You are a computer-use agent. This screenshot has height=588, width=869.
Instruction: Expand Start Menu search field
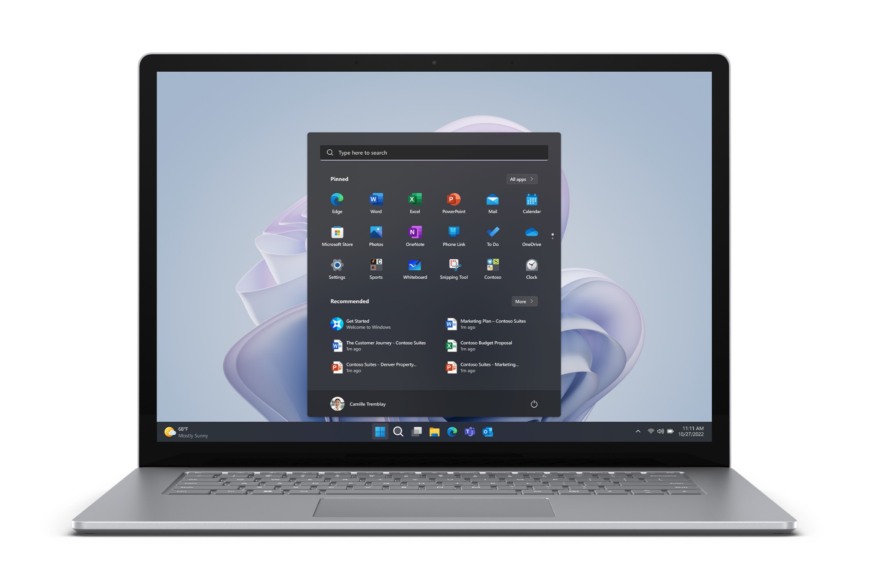tap(434, 152)
